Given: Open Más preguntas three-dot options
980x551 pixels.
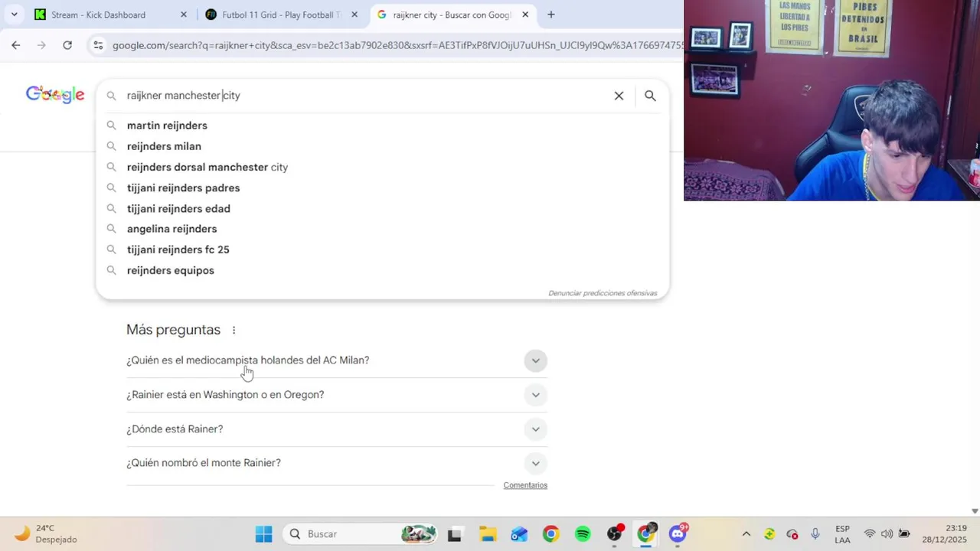Looking at the screenshot, I should click(234, 330).
